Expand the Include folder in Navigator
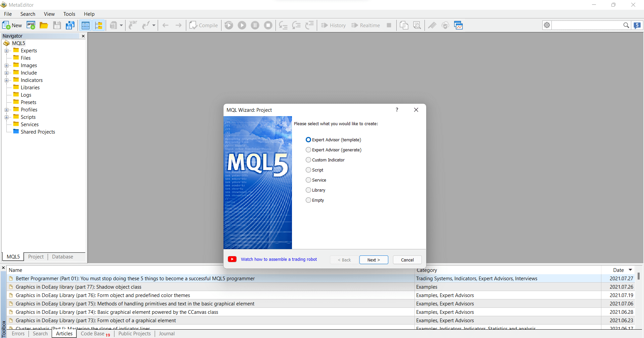Screen dimensions: 644x338 coord(6,73)
